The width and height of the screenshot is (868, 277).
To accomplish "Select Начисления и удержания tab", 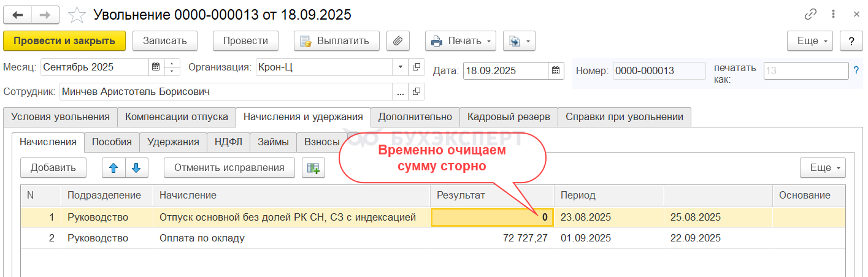I will pyautogui.click(x=304, y=116).
